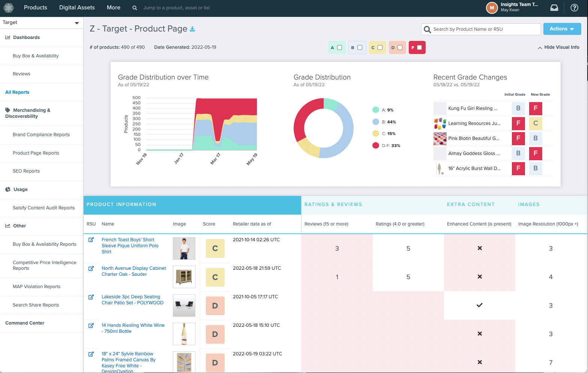Open North Avenue Display Cabinet external link icon
The height and width of the screenshot is (373, 588).
pos(91,268)
